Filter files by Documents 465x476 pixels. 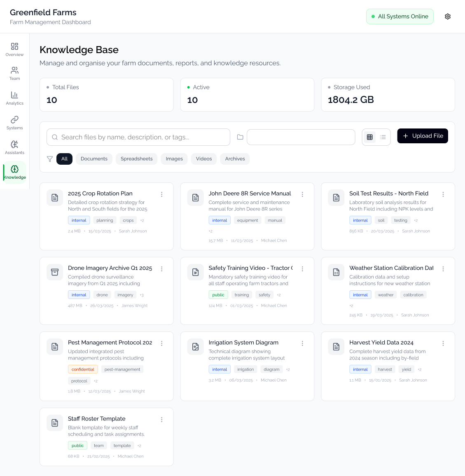[94, 159]
